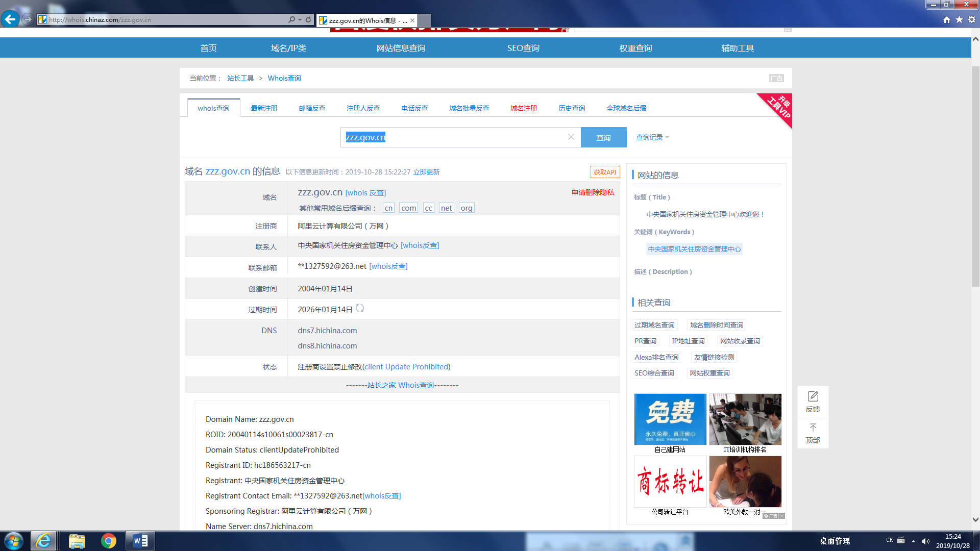
Task: Click the 免费 自己建网站 ad thumbnail
Action: (x=670, y=419)
